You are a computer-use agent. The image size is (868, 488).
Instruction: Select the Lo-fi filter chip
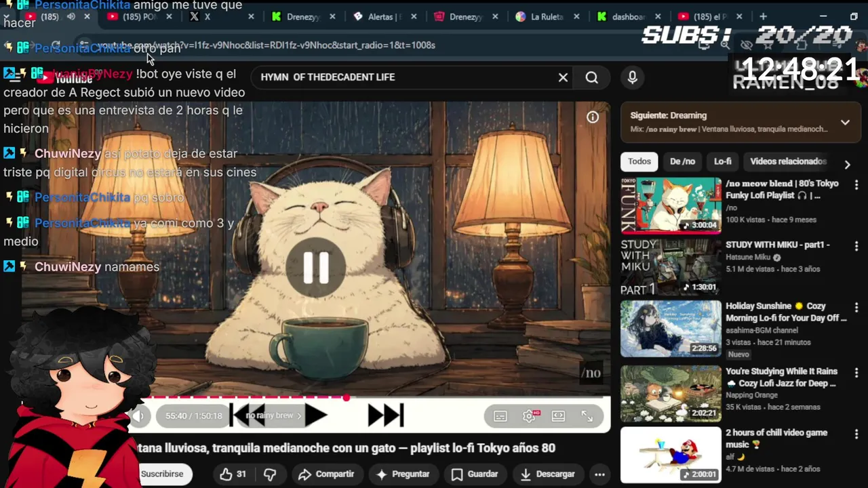[x=723, y=161]
